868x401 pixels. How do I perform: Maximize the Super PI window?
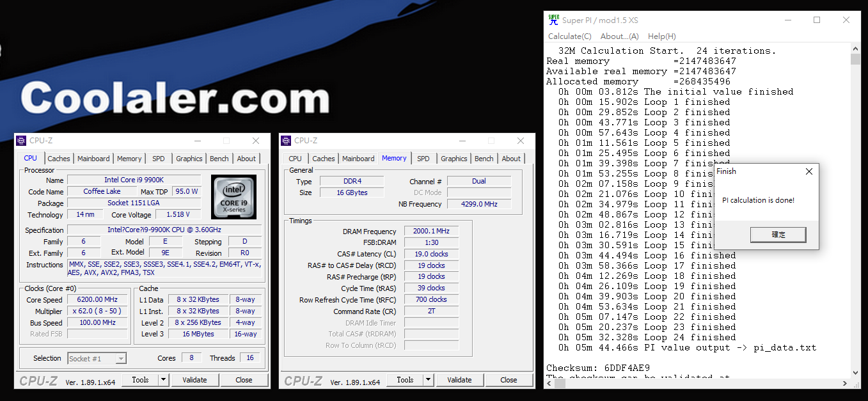[817, 20]
